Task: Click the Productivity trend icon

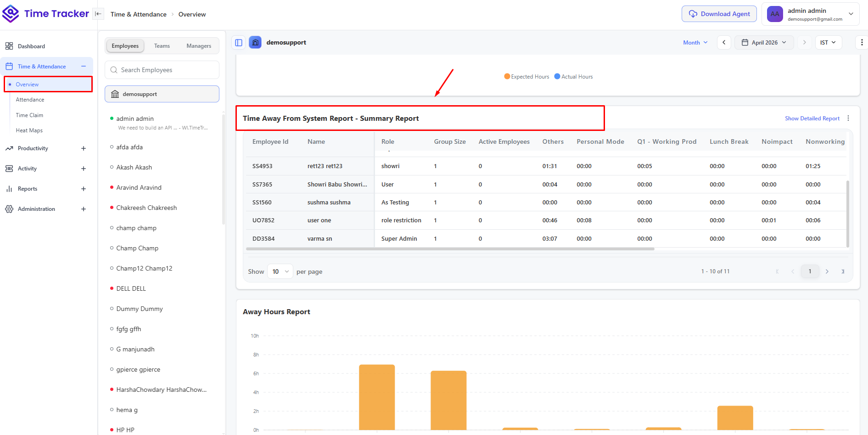Action: point(9,148)
